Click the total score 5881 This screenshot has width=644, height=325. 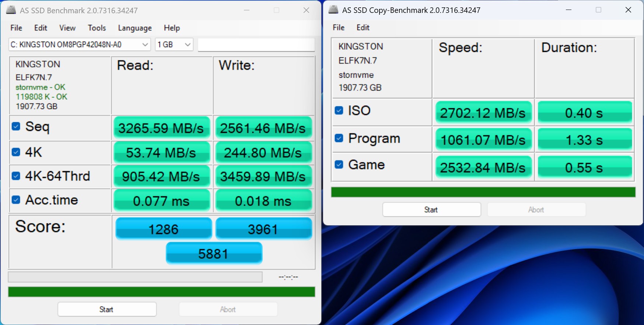pyautogui.click(x=214, y=253)
